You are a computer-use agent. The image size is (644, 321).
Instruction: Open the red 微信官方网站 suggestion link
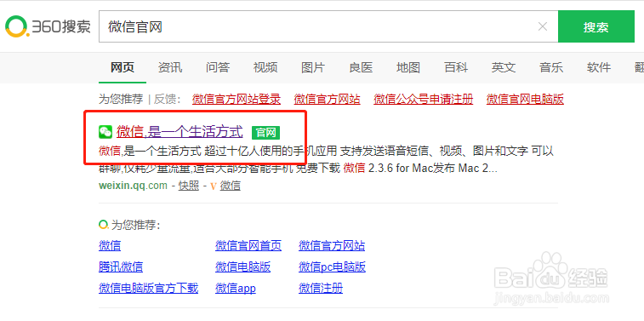[x=328, y=99]
